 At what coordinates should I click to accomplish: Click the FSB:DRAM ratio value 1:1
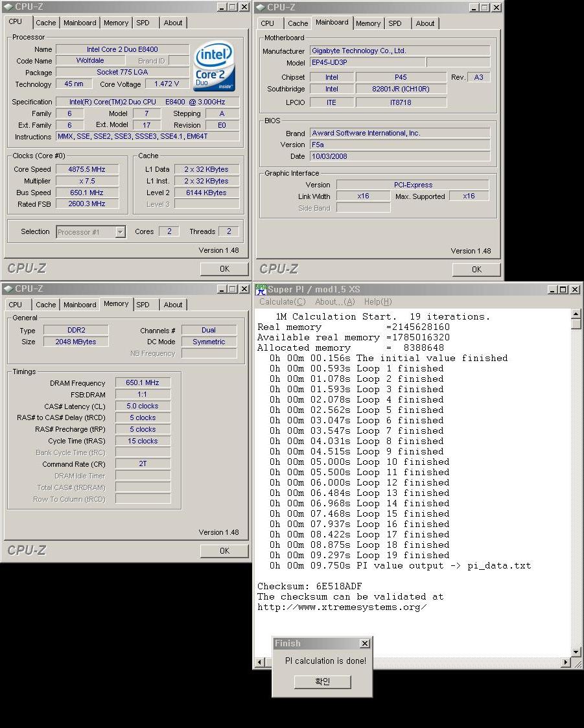coord(143,394)
